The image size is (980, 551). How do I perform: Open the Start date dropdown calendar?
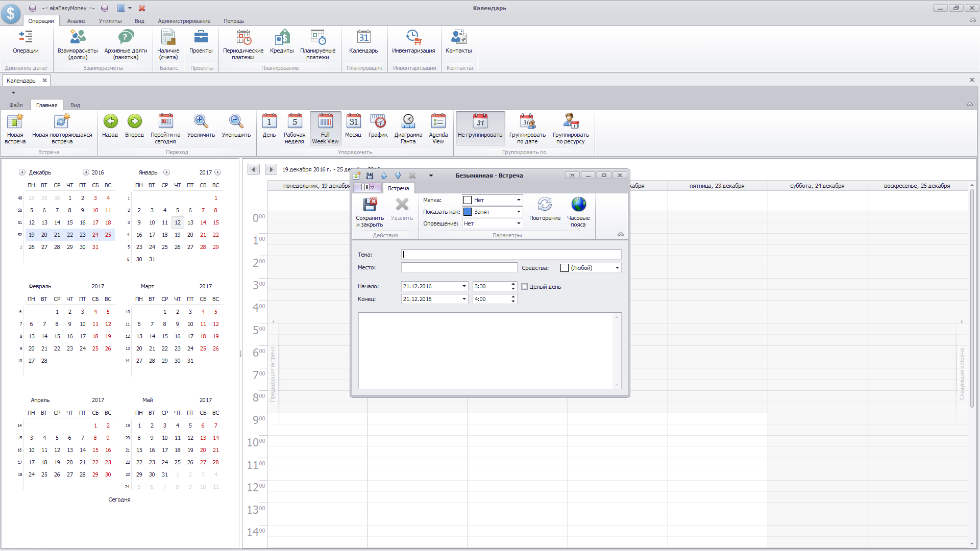(464, 286)
